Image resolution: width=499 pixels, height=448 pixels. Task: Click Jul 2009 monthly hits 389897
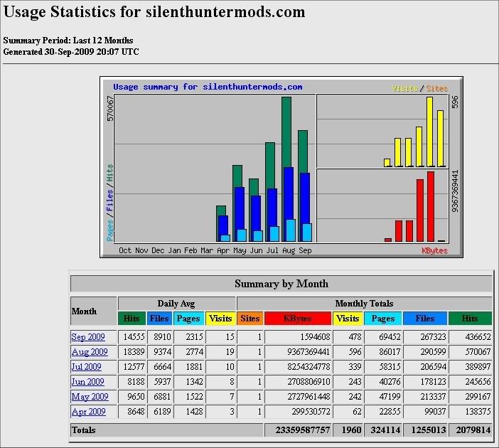[x=478, y=367]
